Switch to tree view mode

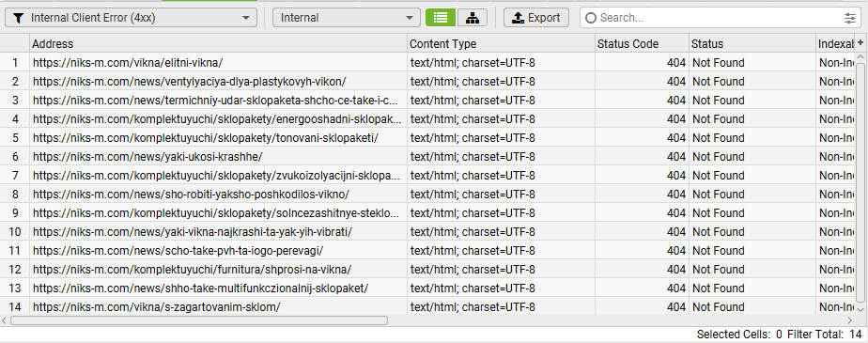pyautogui.click(x=473, y=18)
